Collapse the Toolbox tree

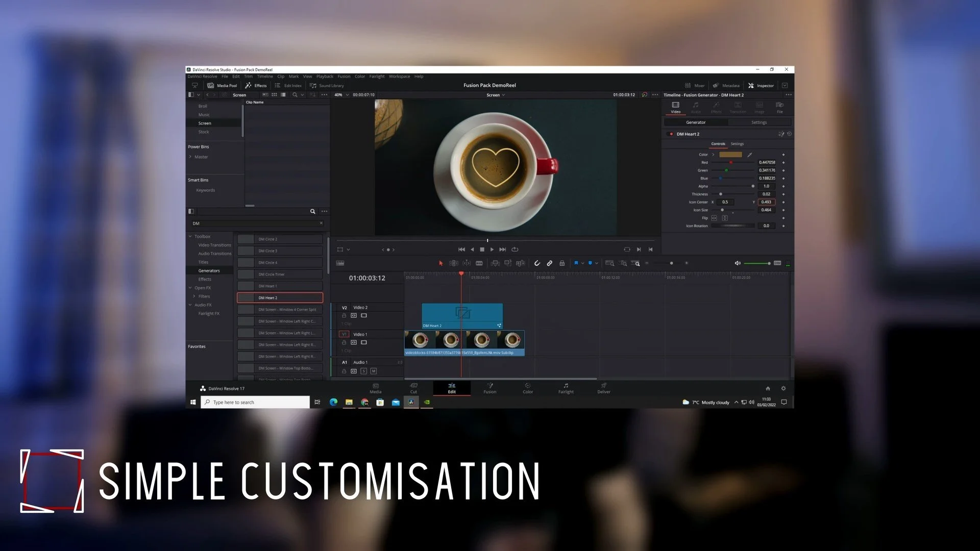pyautogui.click(x=190, y=237)
